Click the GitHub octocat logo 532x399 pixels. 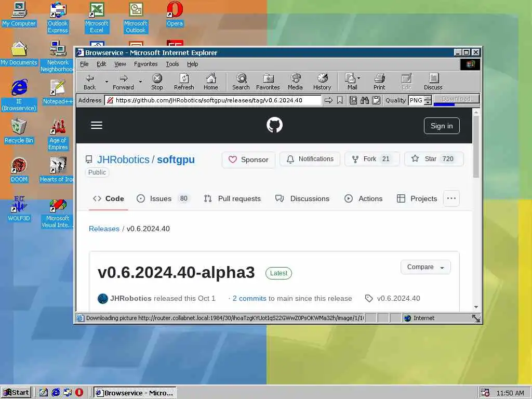pyautogui.click(x=274, y=125)
